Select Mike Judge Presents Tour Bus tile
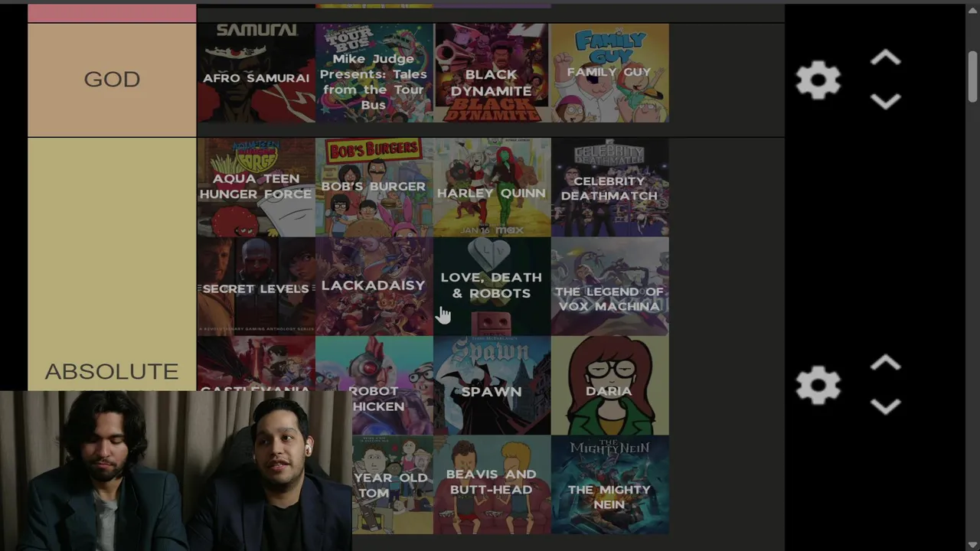Viewport: 980px width, 551px height. click(374, 73)
